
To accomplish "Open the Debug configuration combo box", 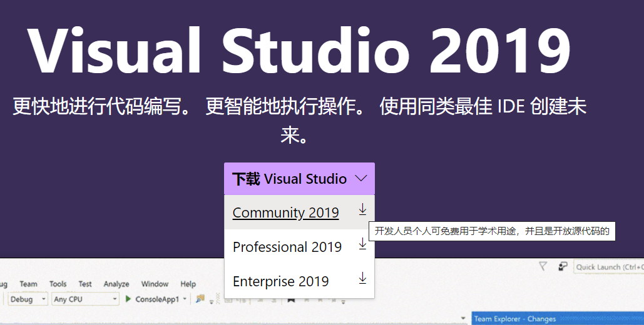I will point(28,299).
